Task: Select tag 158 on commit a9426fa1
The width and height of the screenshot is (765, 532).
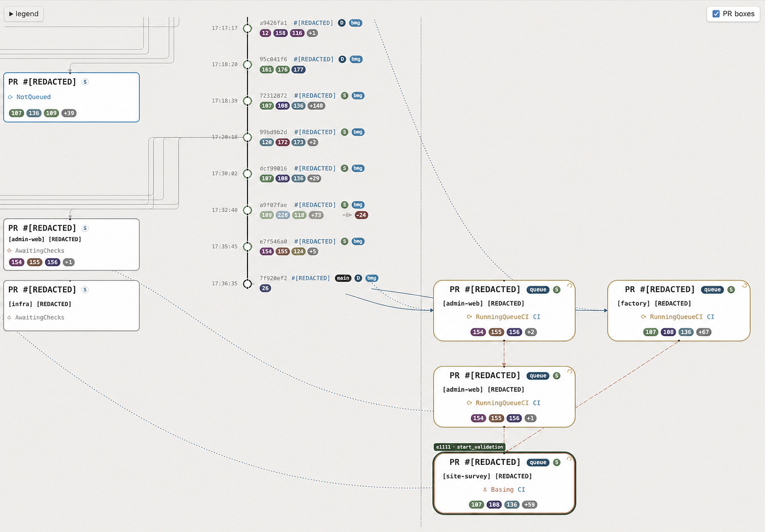Action: click(x=281, y=33)
